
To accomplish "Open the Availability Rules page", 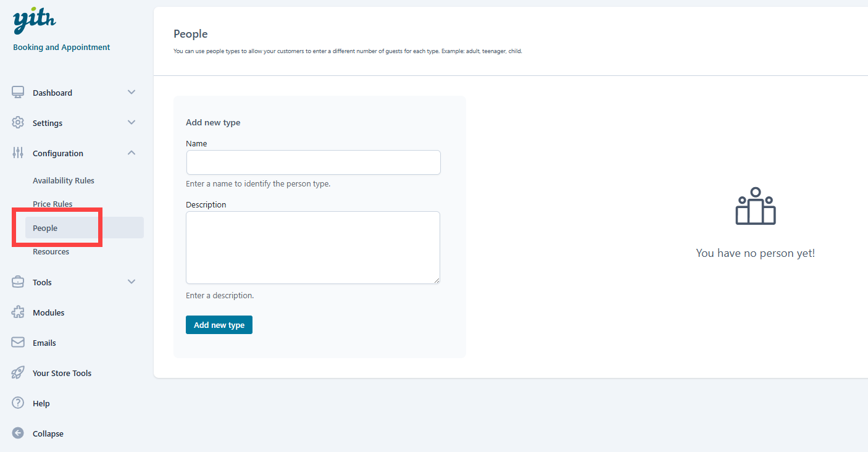I will coord(64,180).
